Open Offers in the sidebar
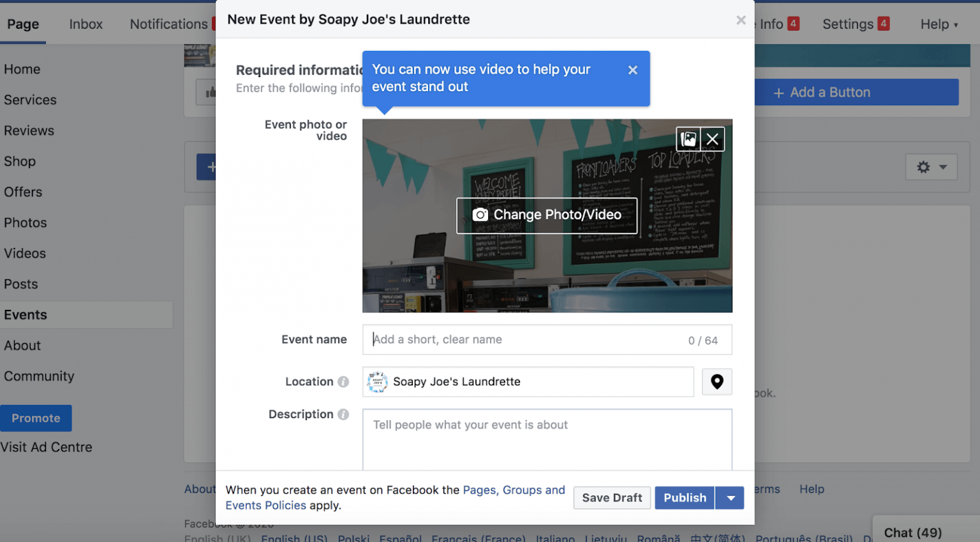This screenshot has width=980, height=542. 23,192
